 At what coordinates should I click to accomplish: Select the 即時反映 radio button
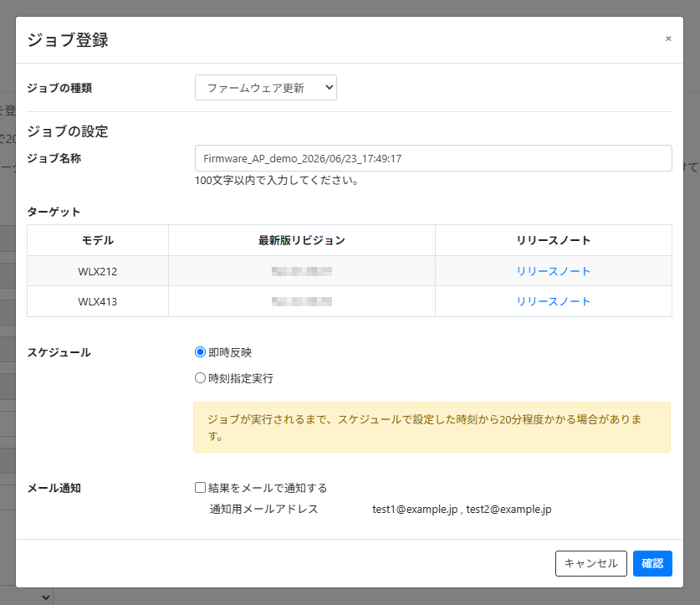(200, 352)
